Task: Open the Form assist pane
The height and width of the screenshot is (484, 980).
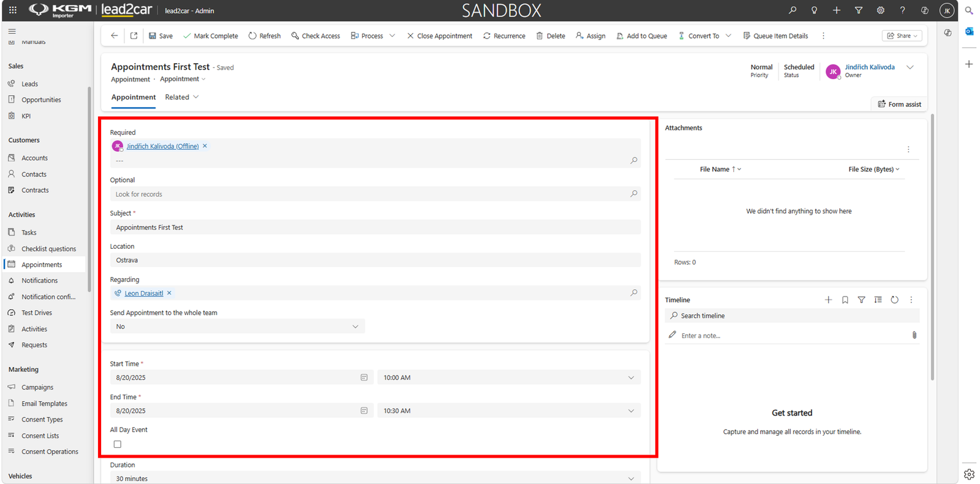Action: pos(899,104)
